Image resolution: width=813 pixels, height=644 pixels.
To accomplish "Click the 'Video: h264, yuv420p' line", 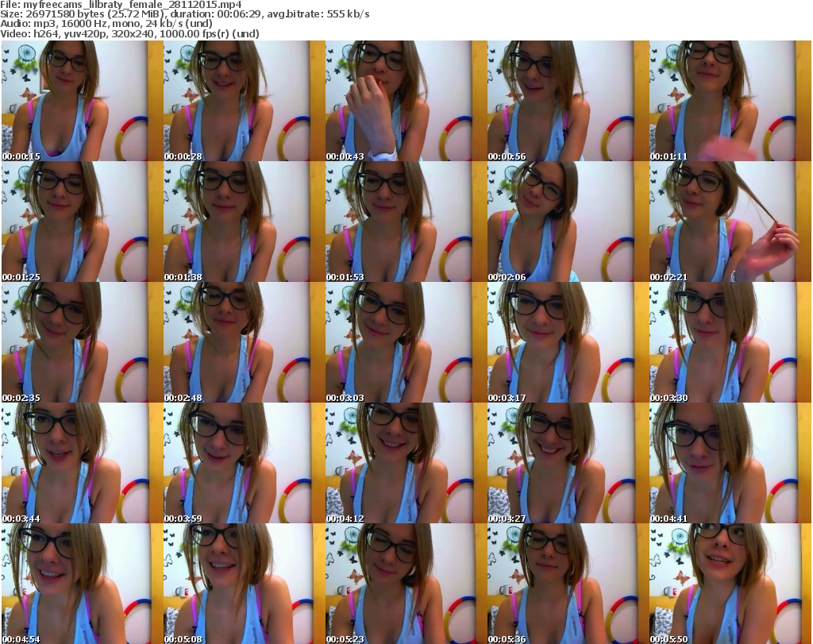I will click(129, 33).
